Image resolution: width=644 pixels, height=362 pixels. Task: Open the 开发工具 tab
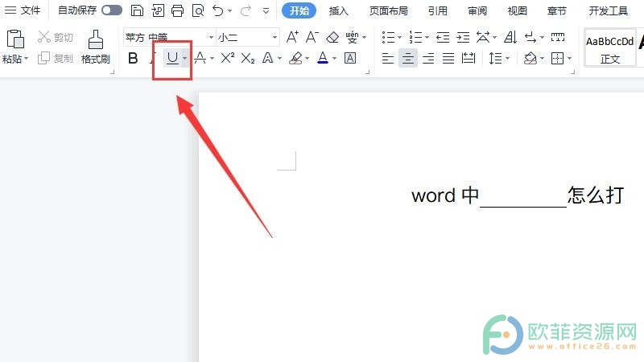(x=609, y=11)
